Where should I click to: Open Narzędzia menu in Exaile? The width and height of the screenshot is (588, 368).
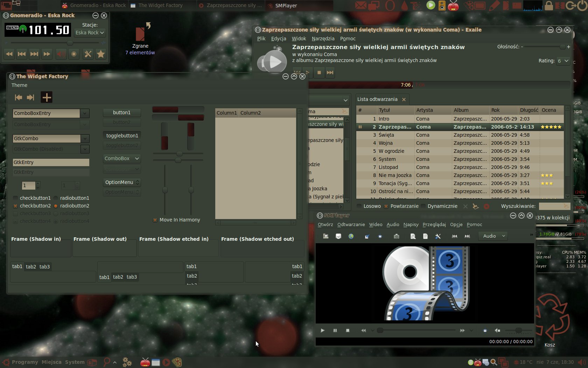coord(323,39)
